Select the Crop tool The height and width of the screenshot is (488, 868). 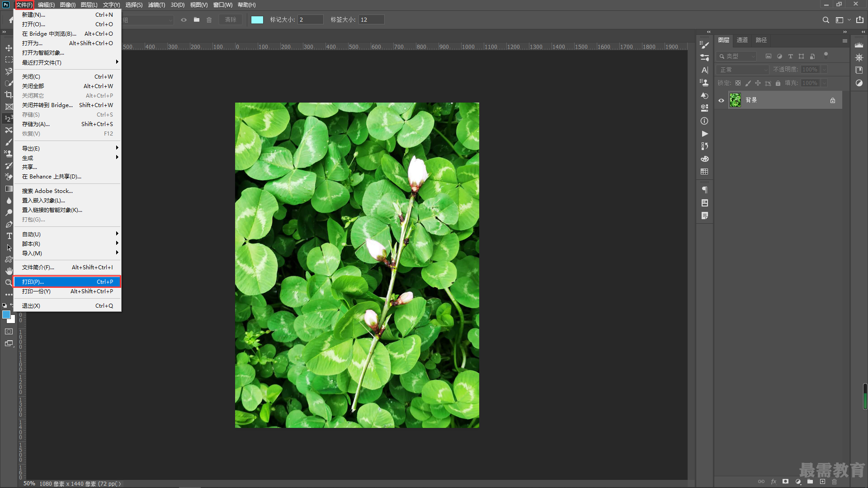[9, 95]
